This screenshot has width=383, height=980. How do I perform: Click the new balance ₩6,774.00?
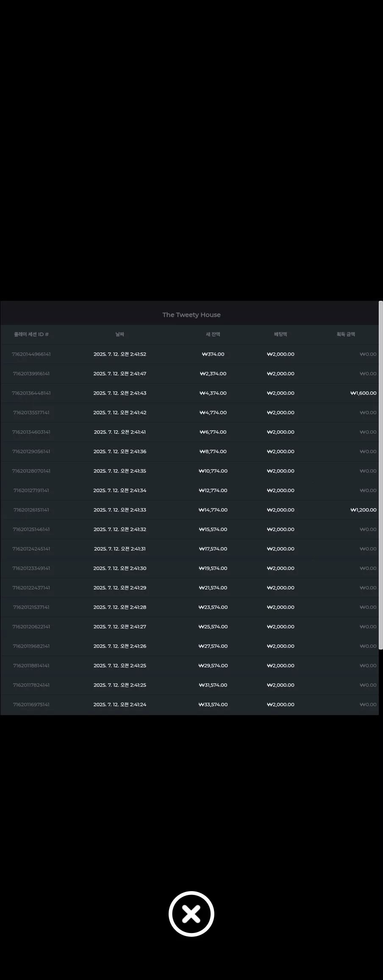pyautogui.click(x=213, y=432)
